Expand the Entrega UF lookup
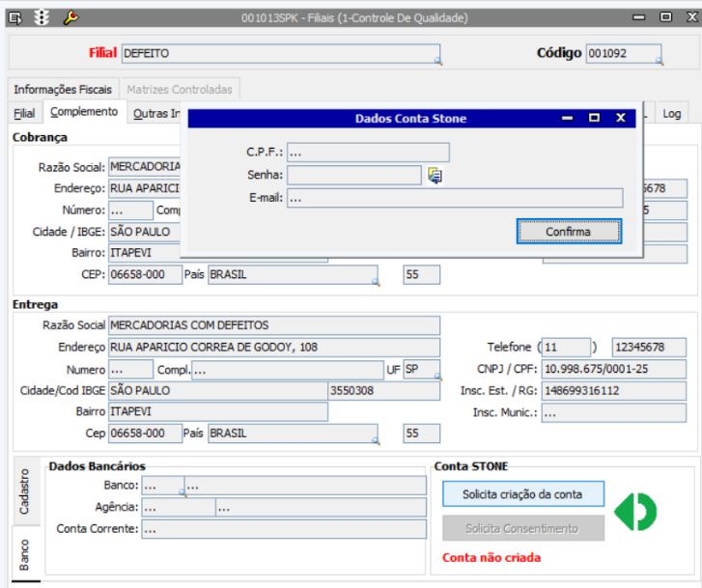Image resolution: width=702 pixels, height=588 pixels. pos(436,378)
